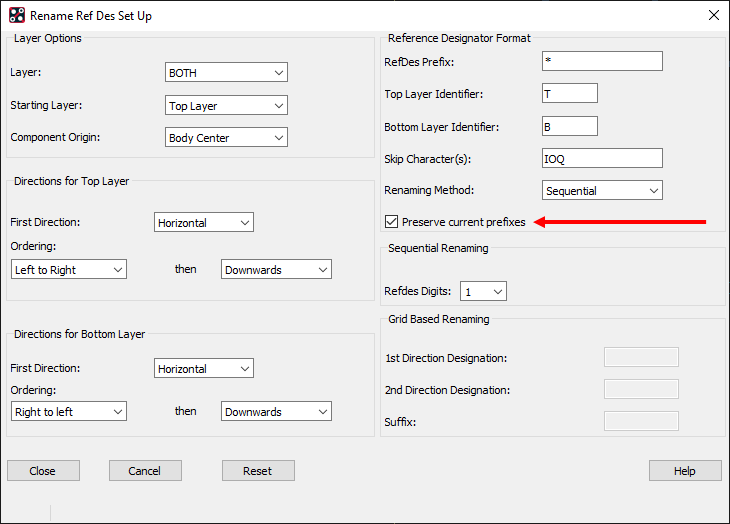Click the Cancel button
The image size is (730, 524).
[145, 471]
